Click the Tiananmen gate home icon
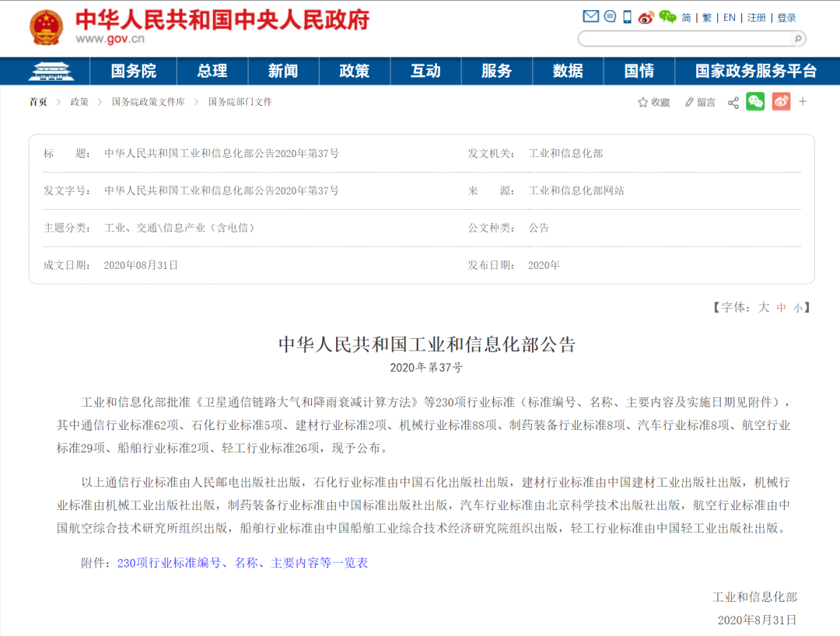840x636 pixels. coord(51,72)
